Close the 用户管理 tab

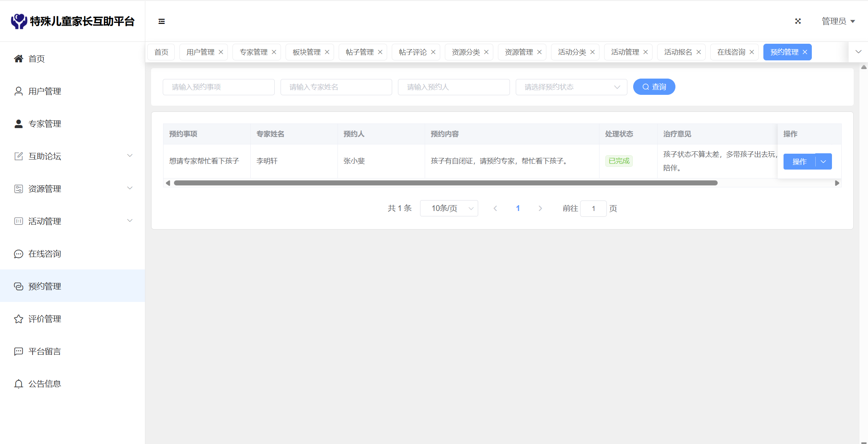pos(221,52)
